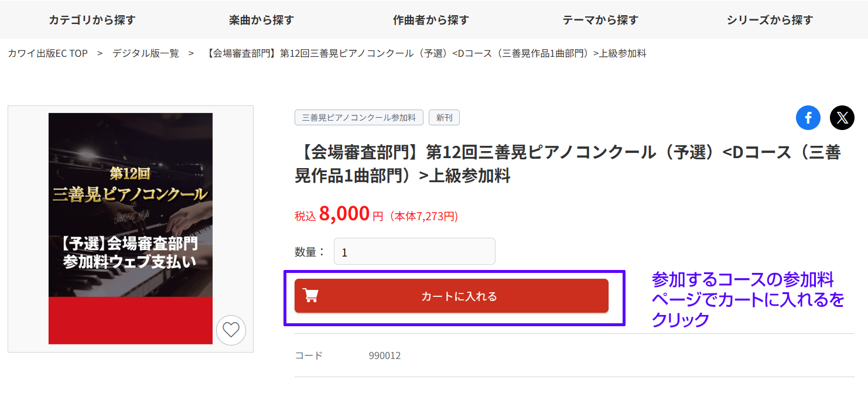Open シリーズから探す navigation item

[770, 20]
